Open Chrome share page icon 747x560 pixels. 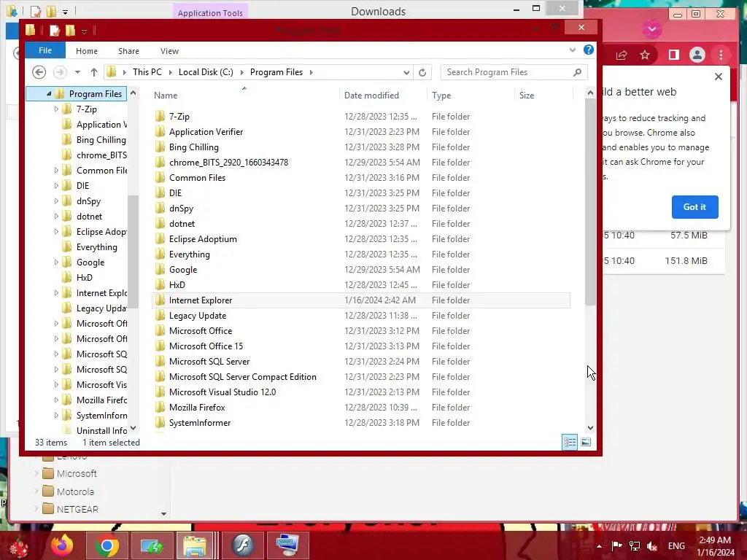pyautogui.click(x=622, y=55)
